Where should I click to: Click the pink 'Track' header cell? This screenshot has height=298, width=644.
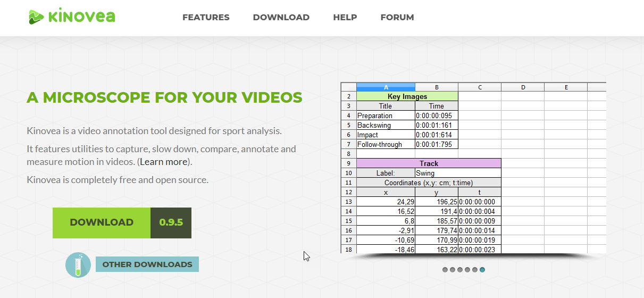click(429, 163)
